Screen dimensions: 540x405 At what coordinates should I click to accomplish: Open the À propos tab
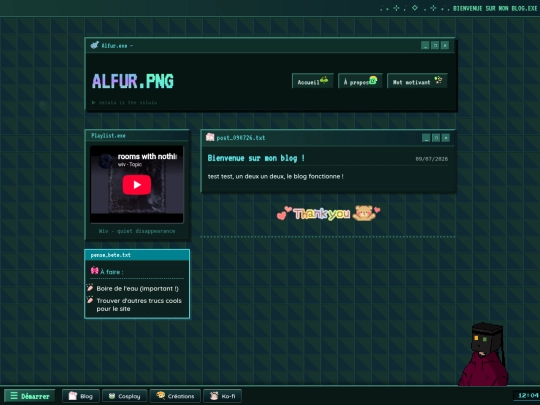pyautogui.click(x=360, y=81)
